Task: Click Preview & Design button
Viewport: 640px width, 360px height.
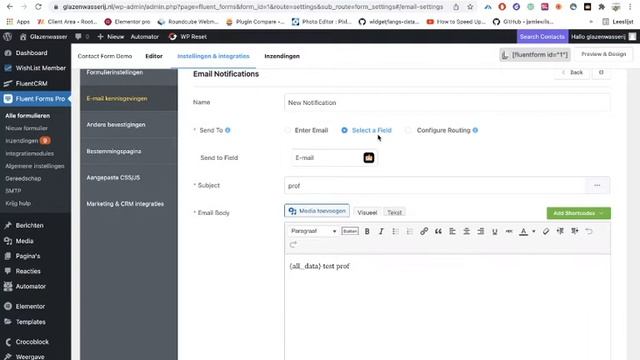Action: coord(603,54)
